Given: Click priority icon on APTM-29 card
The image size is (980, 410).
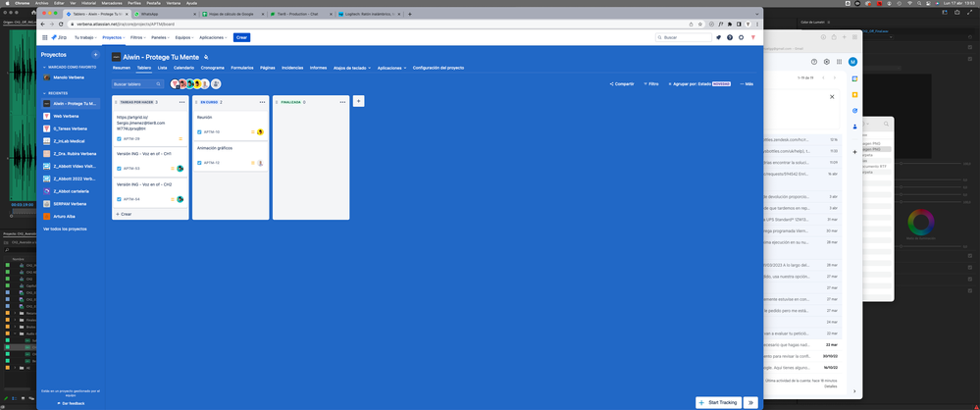Looking at the screenshot, I should [181, 138].
